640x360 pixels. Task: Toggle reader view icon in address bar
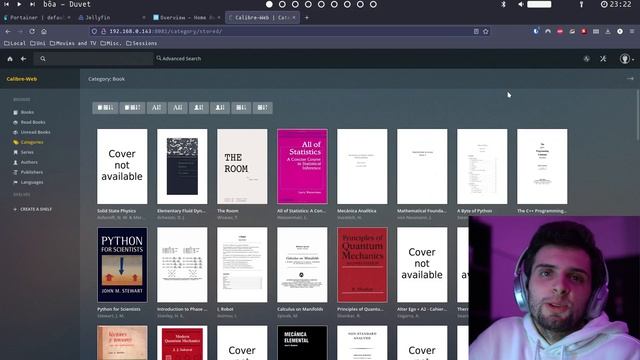[x=476, y=31]
